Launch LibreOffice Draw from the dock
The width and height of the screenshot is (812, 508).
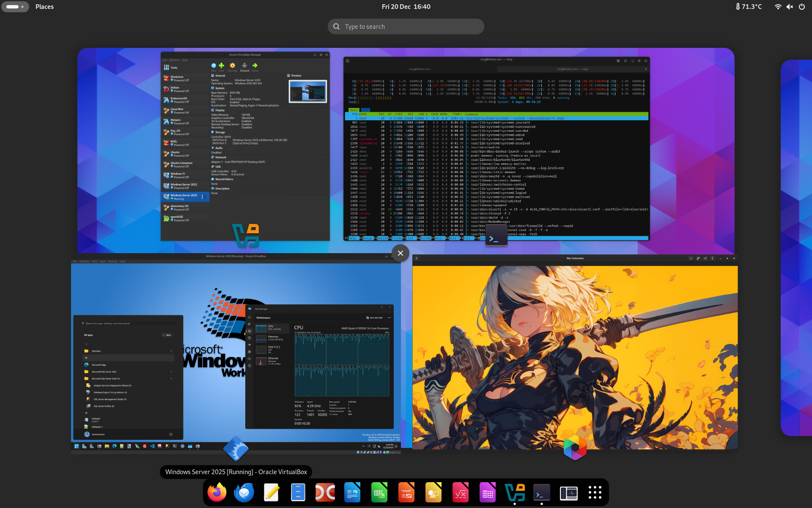pyautogui.click(x=433, y=492)
